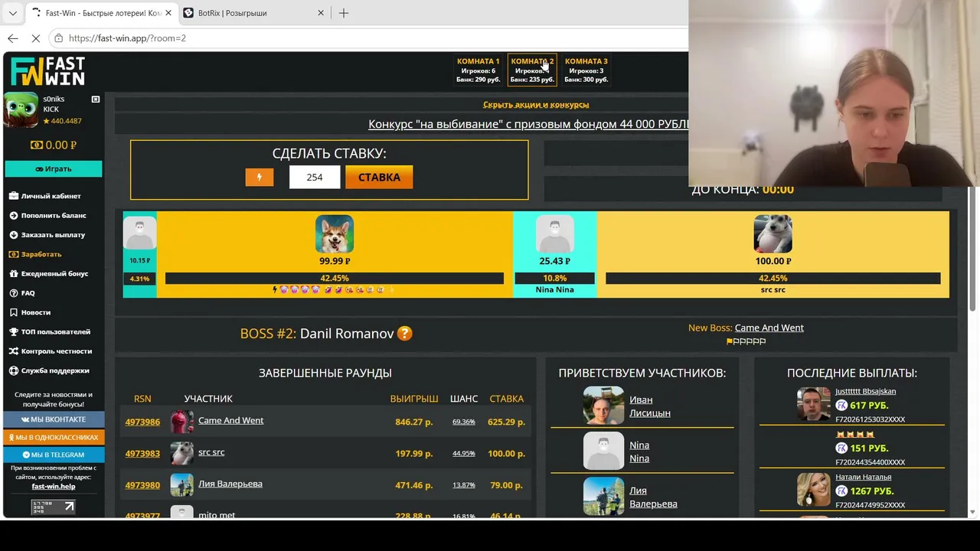Click the FK payment icon beside 151 РУБ.
Viewport: 980px width, 551px height.
point(841,448)
